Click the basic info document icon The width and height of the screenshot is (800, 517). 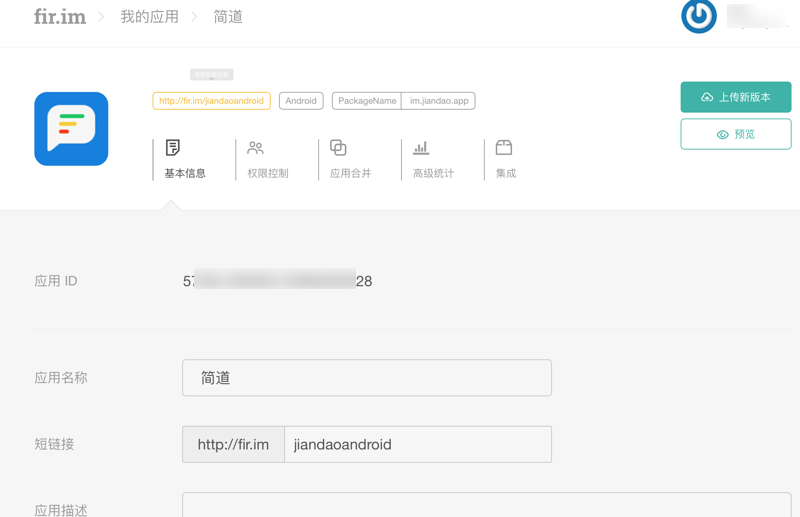tap(173, 148)
